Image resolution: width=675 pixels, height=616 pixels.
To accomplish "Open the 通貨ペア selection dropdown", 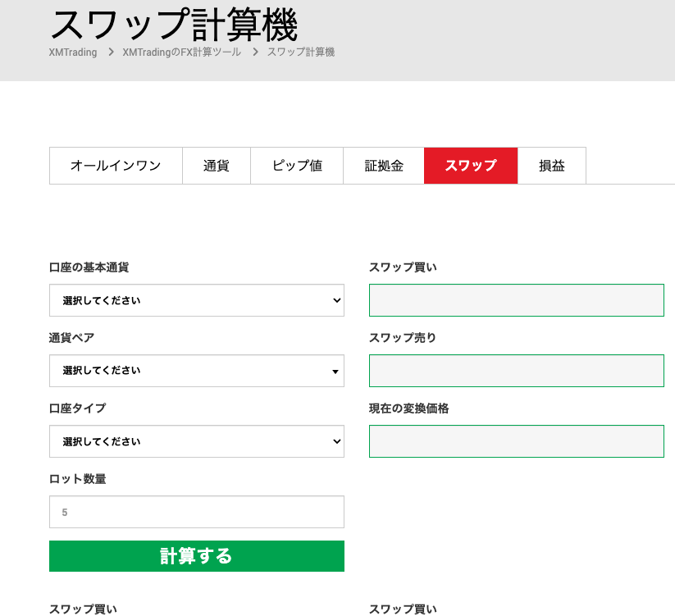I will (x=197, y=371).
